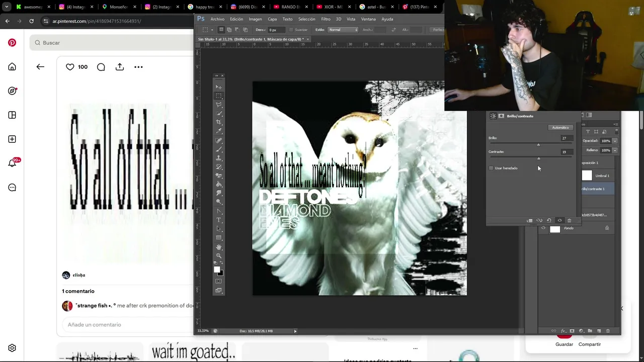
Task: Hide the Fondo layer with eye icon
Action: (x=543, y=228)
